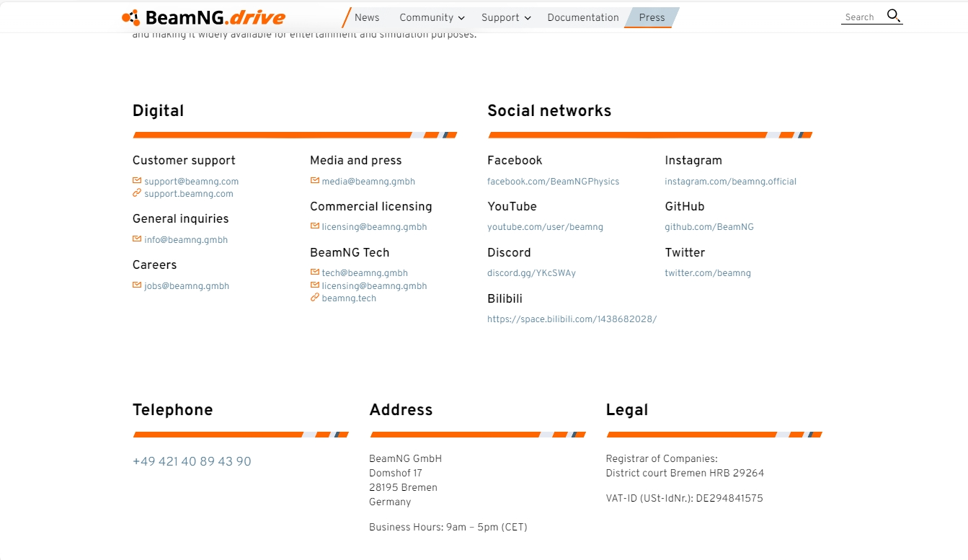Open media@beamng.gmbh email link
This screenshot has width=968, height=560.
[368, 182]
